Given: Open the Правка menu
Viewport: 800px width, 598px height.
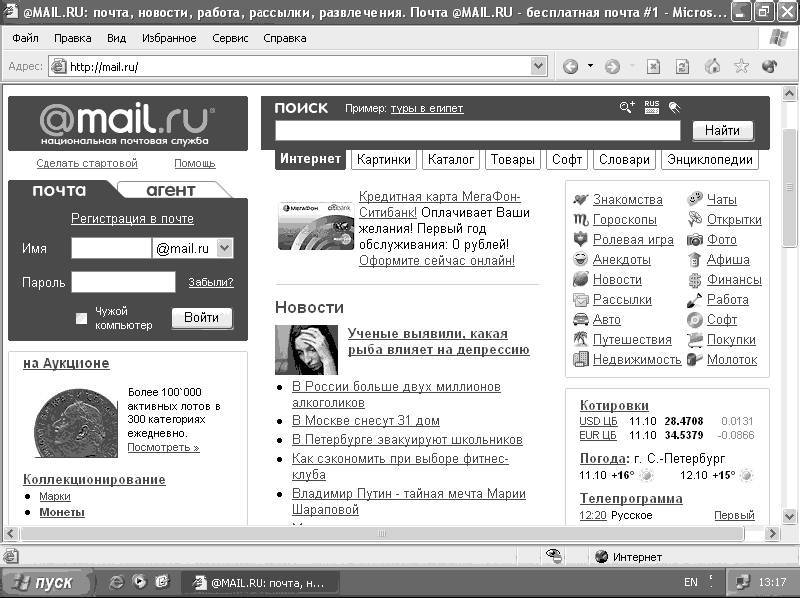Looking at the screenshot, I should [72, 38].
